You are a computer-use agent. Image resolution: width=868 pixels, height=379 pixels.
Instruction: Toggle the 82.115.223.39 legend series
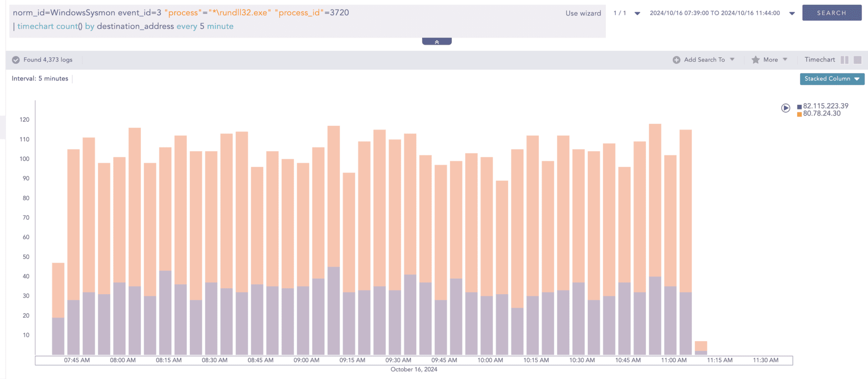tap(825, 106)
